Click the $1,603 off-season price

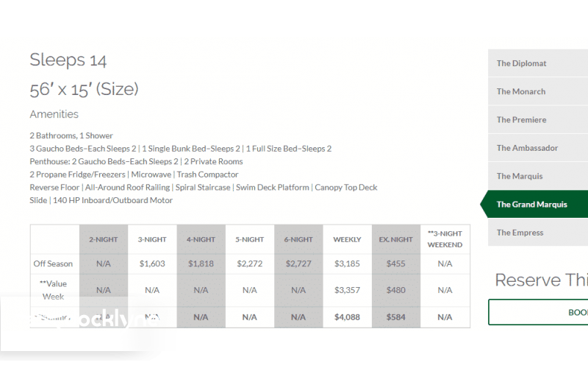click(x=152, y=263)
